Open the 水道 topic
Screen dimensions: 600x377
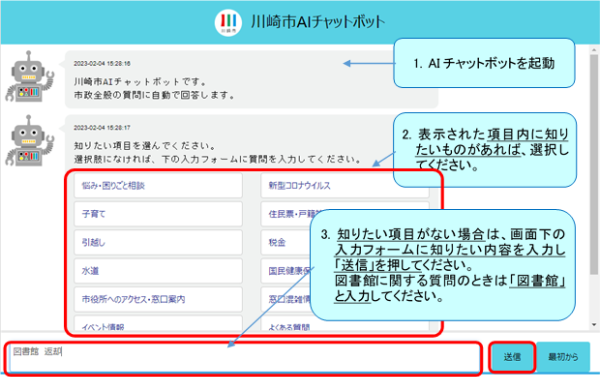pos(158,271)
